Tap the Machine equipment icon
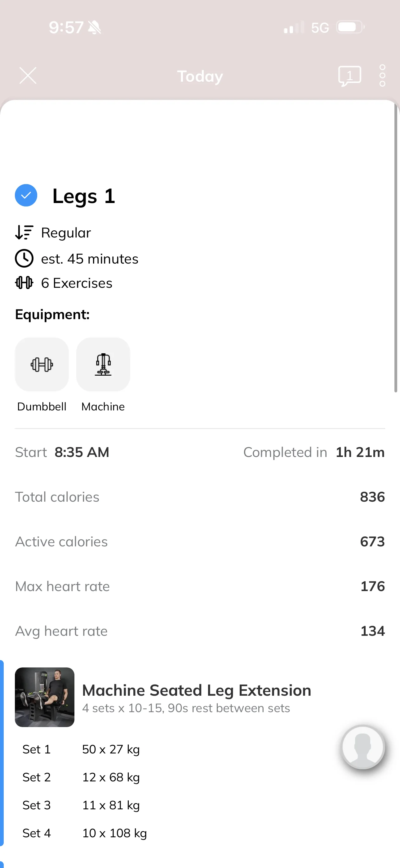The height and width of the screenshot is (868, 400). (x=103, y=364)
